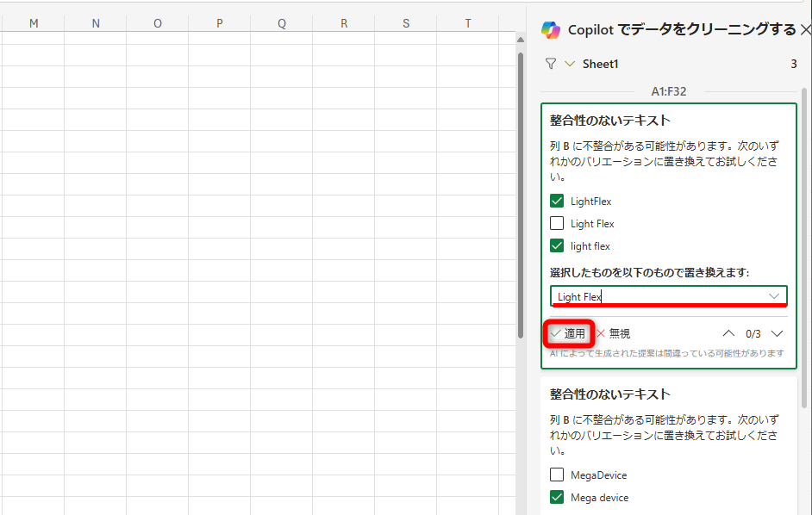Select the Sheet1 tab
The image size is (812, 515).
(x=600, y=63)
